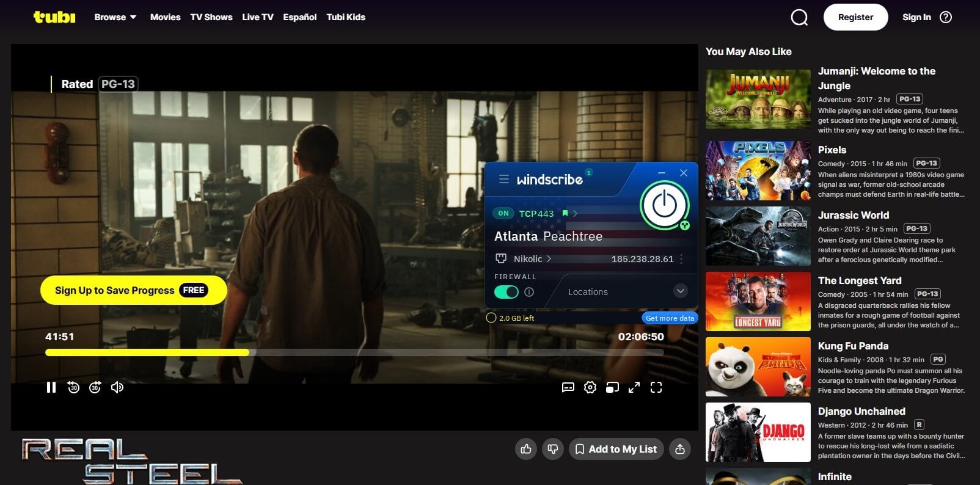Open The Longest Yard thumbnail

tap(758, 301)
